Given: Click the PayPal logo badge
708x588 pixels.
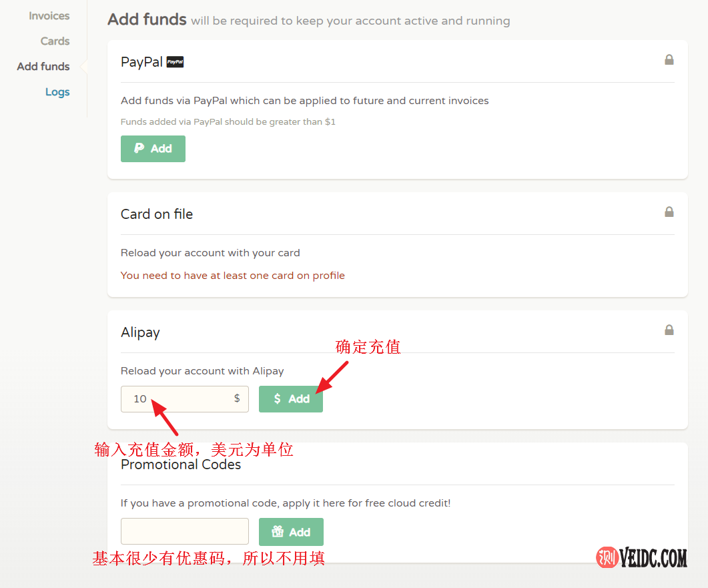Looking at the screenshot, I should [x=175, y=62].
